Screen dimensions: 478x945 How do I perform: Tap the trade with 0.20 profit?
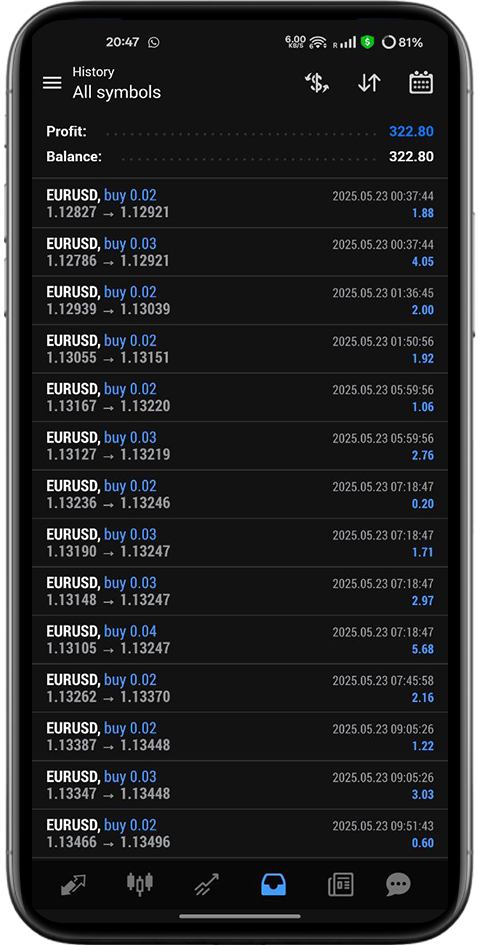[x=240, y=494]
